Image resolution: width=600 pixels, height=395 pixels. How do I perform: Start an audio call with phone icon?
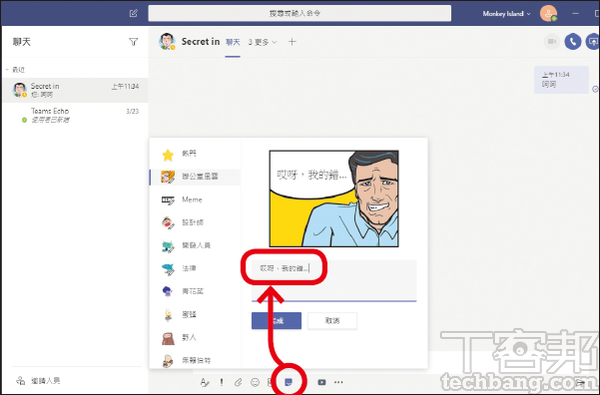tap(572, 42)
